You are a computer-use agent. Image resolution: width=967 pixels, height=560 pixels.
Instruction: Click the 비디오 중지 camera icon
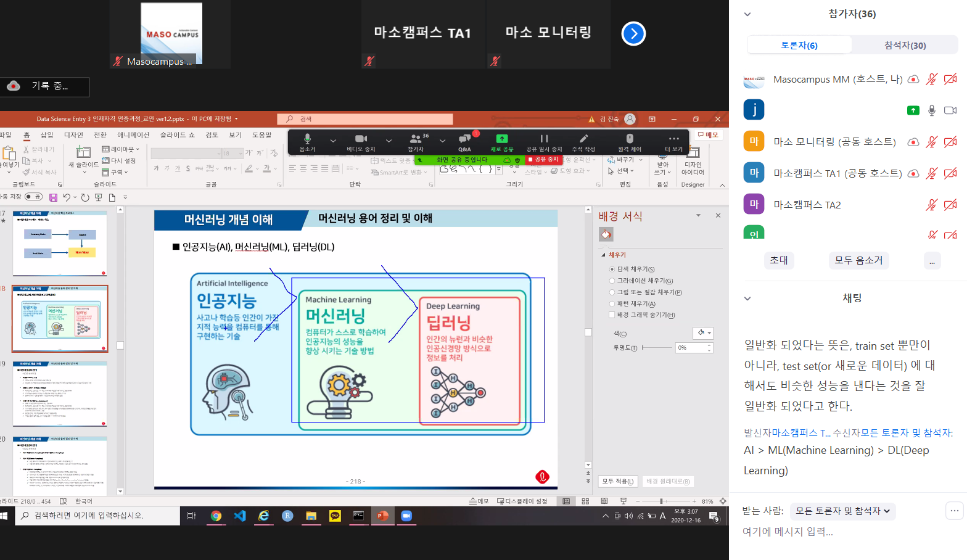tap(361, 139)
